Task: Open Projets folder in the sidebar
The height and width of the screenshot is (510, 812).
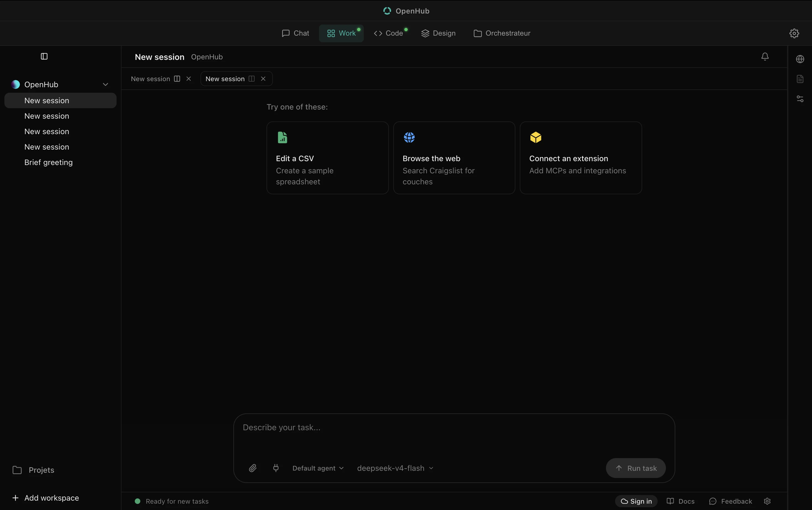Action: point(33,470)
